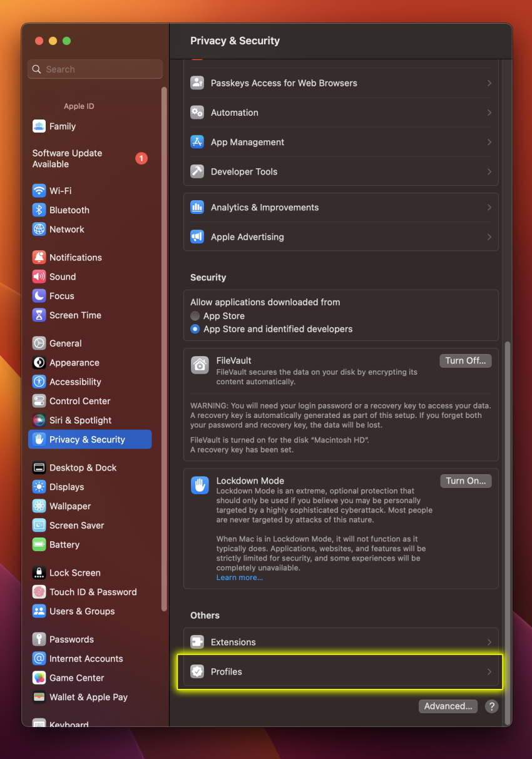Click the FileVault house icon
Image resolution: width=532 pixels, height=759 pixels.
(x=200, y=365)
